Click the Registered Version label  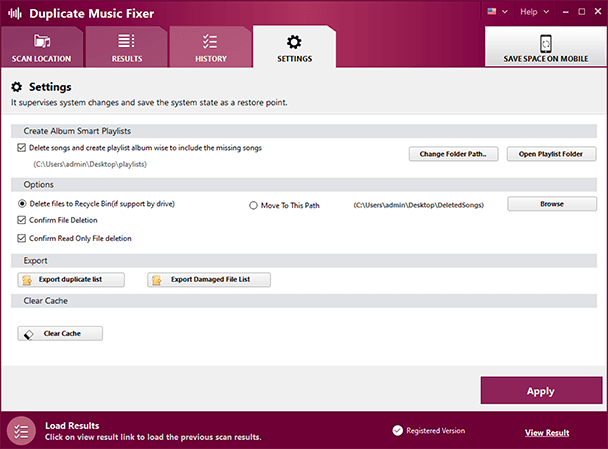click(435, 430)
